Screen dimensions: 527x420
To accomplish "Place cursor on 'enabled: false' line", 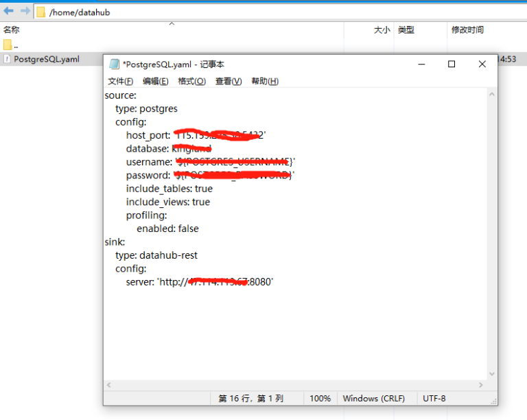I will (167, 229).
